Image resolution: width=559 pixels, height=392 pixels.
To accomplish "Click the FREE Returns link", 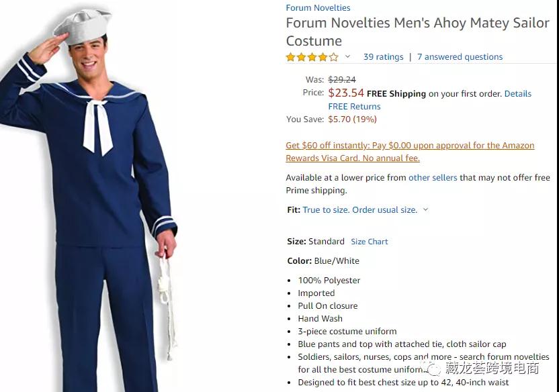I will (x=354, y=107).
